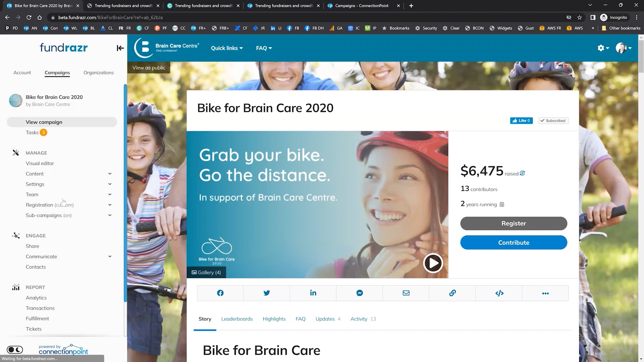Click View as public button
The image size is (644, 362).
click(x=149, y=68)
